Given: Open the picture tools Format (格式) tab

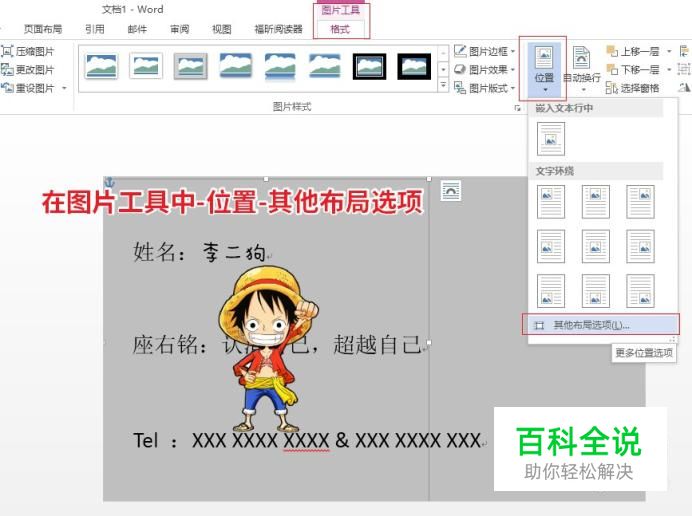Looking at the screenshot, I should click(x=340, y=29).
